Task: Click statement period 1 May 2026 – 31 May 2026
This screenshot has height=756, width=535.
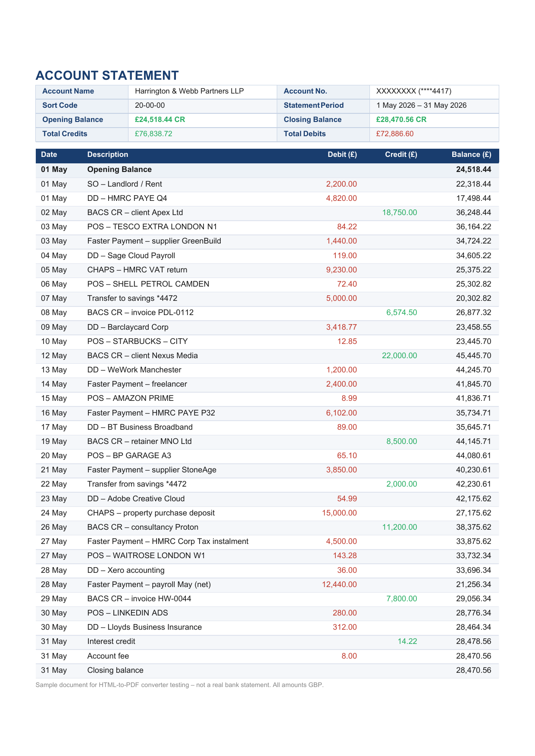Action: [x=421, y=105]
